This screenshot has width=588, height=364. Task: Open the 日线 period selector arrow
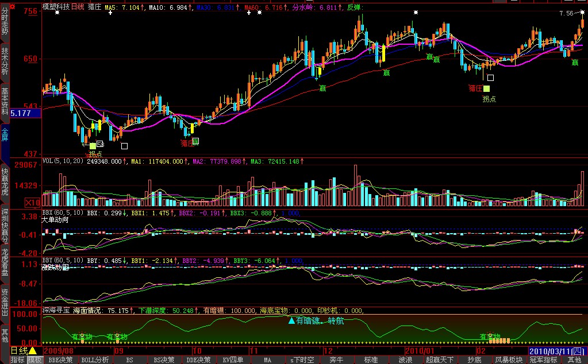(33, 351)
